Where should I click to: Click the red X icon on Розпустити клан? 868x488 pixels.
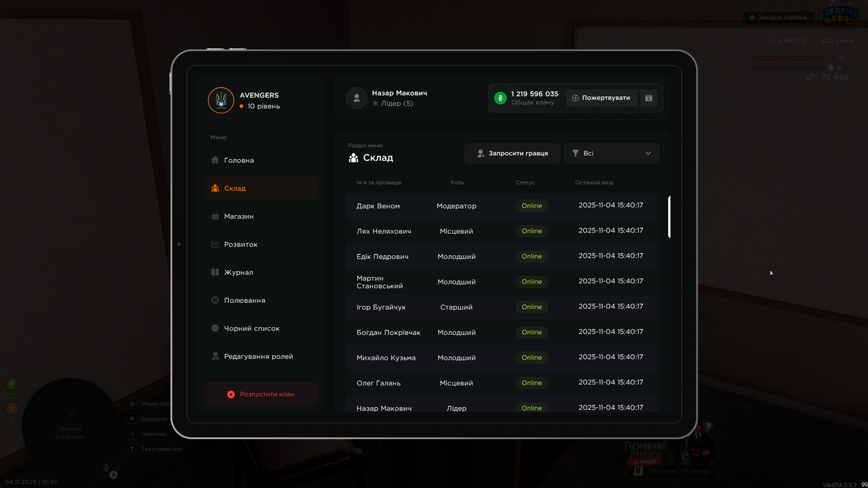click(231, 394)
